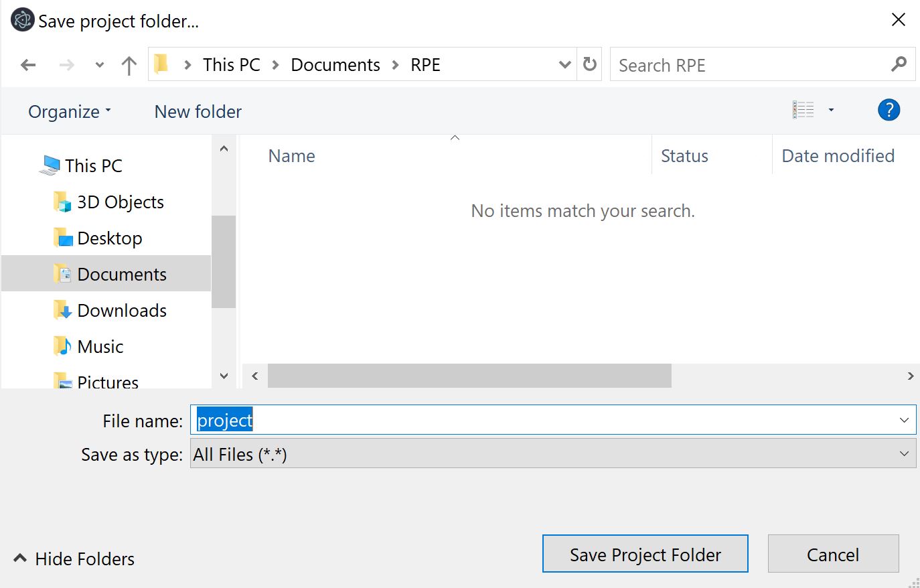The height and width of the screenshot is (588, 920).
Task: Select RPE in the address breadcrumb
Action: (x=426, y=65)
